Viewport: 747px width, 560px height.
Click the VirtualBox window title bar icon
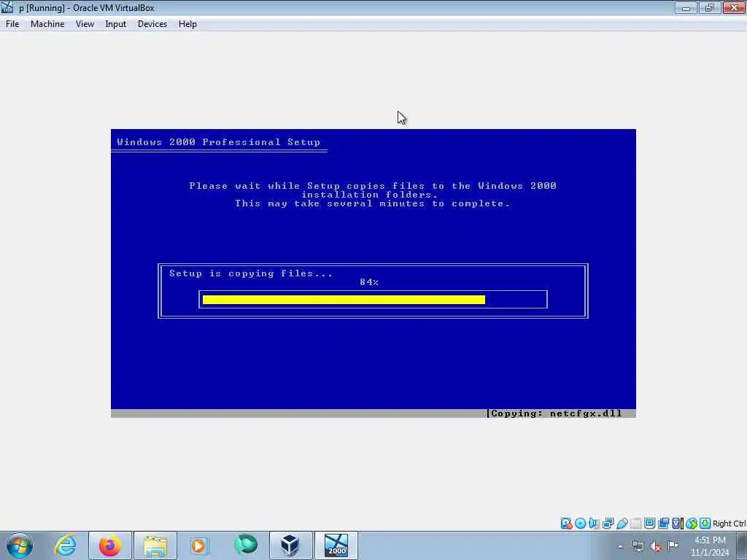[7, 7]
